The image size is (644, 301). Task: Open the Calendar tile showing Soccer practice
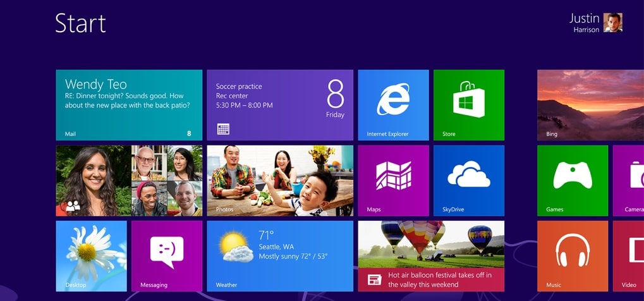coord(280,105)
